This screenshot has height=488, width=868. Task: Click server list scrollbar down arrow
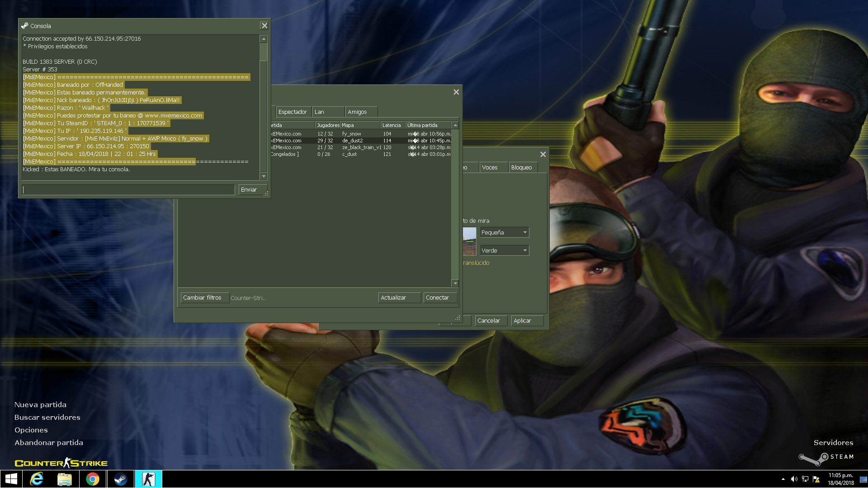coord(455,283)
